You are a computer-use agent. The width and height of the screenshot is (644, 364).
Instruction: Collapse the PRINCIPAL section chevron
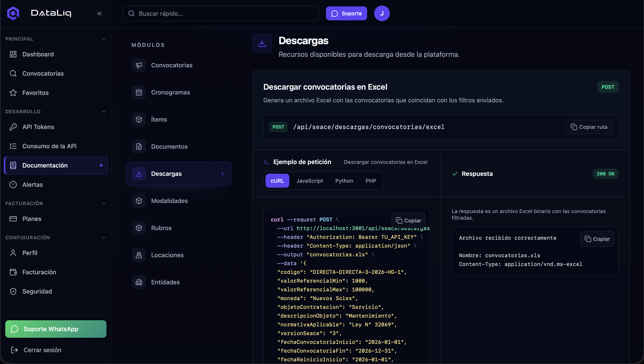click(x=104, y=39)
